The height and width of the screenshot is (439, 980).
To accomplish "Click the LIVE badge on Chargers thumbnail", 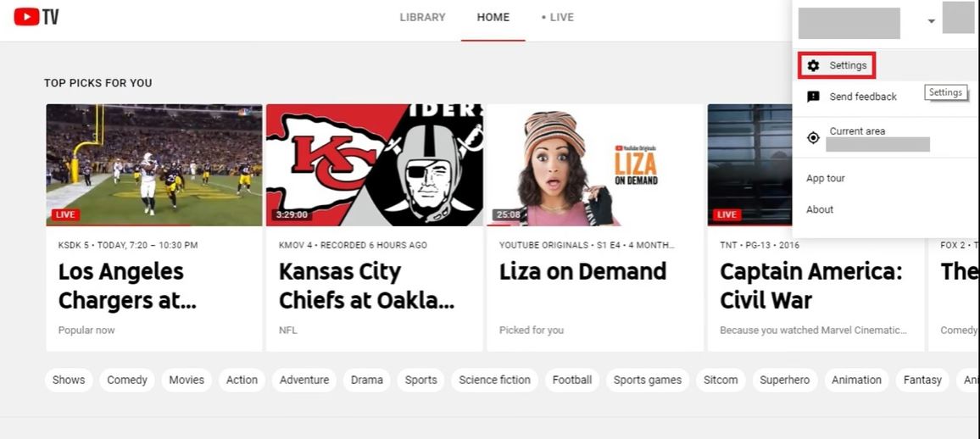I will click(x=65, y=214).
